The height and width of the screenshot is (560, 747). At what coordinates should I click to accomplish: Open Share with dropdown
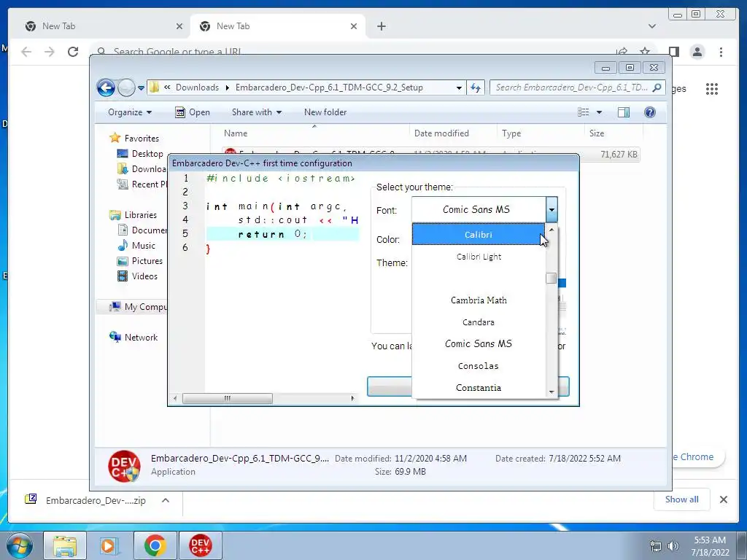pos(256,112)
